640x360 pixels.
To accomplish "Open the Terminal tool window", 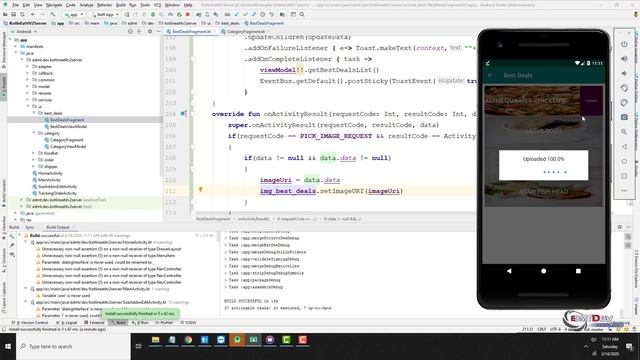I will pyautogui.click(x=94, y=322).
